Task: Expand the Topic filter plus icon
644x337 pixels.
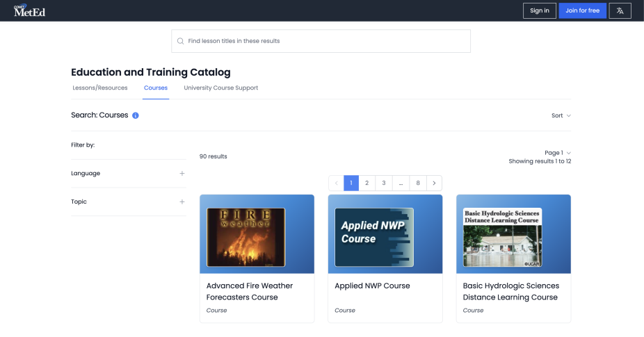Action: click(182, 202)
